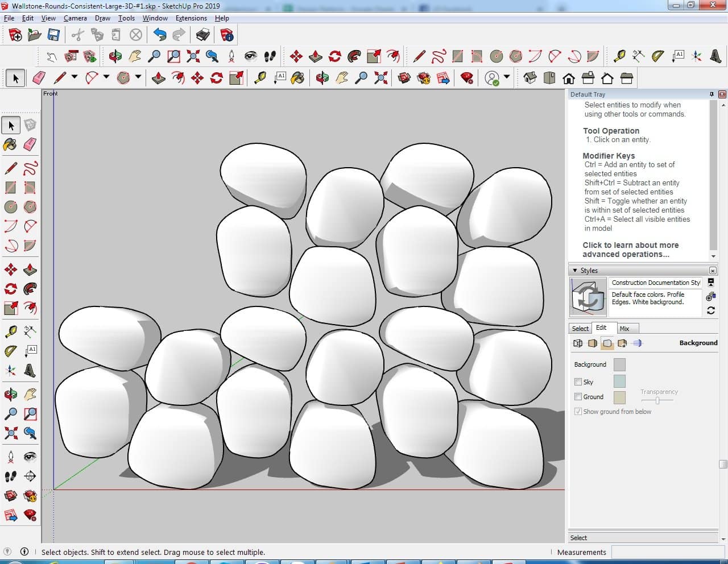Image resolution: width=728 pixels, height=564 pixels.
Task: Switch to the Mix tab in Styles
Action: tap(624, 329)
